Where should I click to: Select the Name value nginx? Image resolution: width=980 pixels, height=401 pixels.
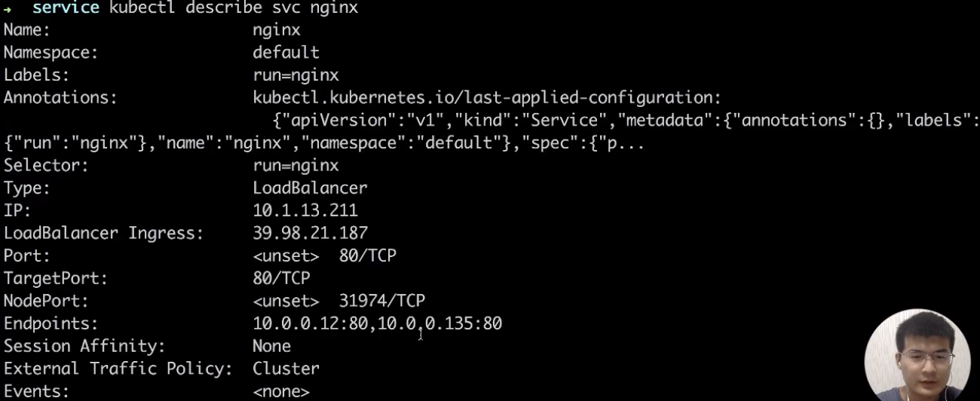[x=277, y=31]
